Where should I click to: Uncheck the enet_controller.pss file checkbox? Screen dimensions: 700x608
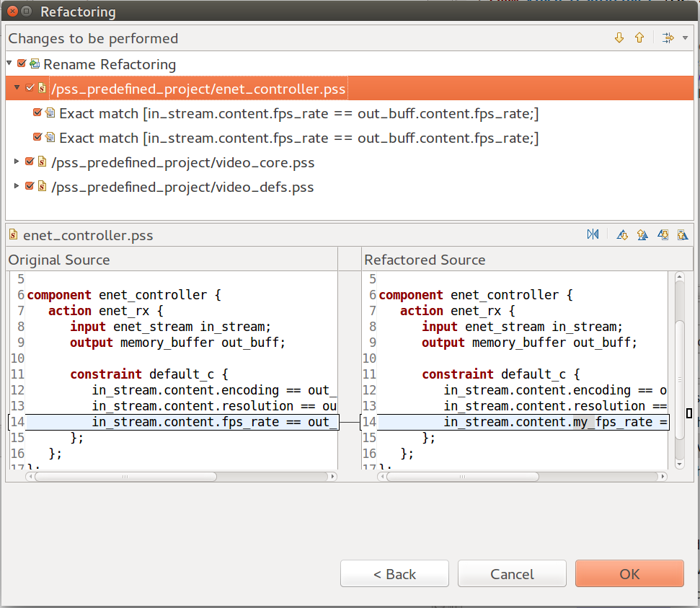30,88
